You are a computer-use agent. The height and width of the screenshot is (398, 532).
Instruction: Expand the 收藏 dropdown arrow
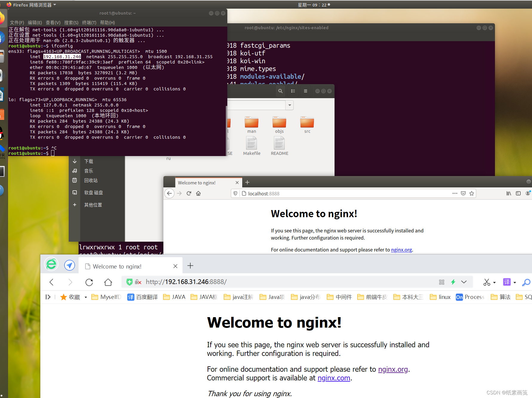click(86, 297)
